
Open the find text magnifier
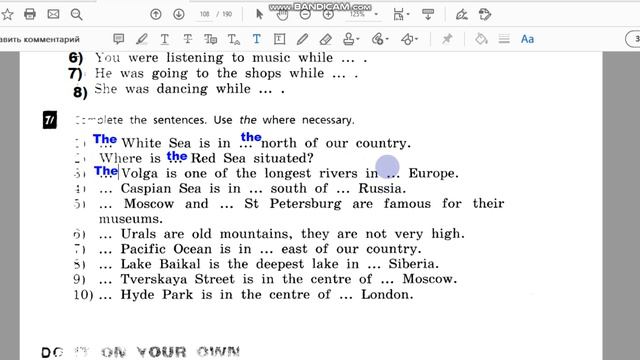[76, 15]
